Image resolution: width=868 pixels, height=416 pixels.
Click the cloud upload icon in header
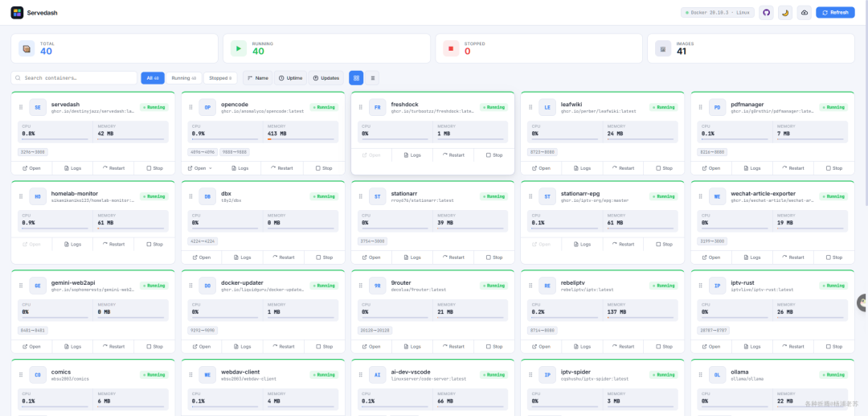[804, 12]
